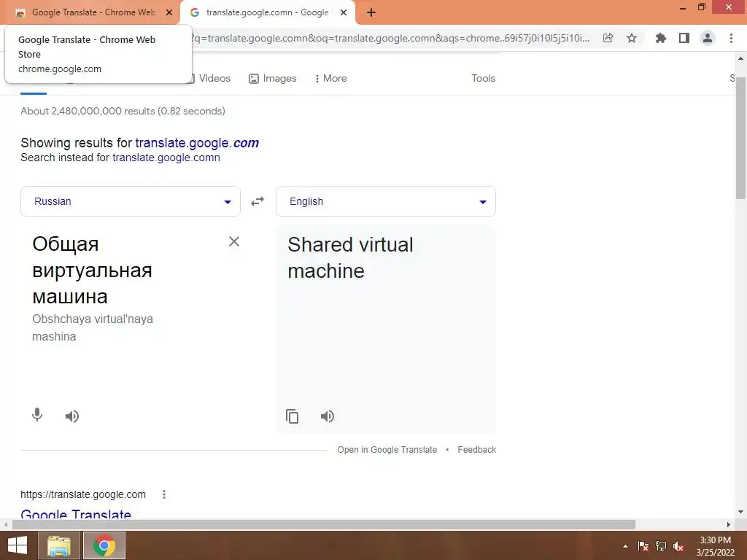Viewport: 747px width, 560px height.
Task: Swap Russian and English languages
Action: coord(258,201)
